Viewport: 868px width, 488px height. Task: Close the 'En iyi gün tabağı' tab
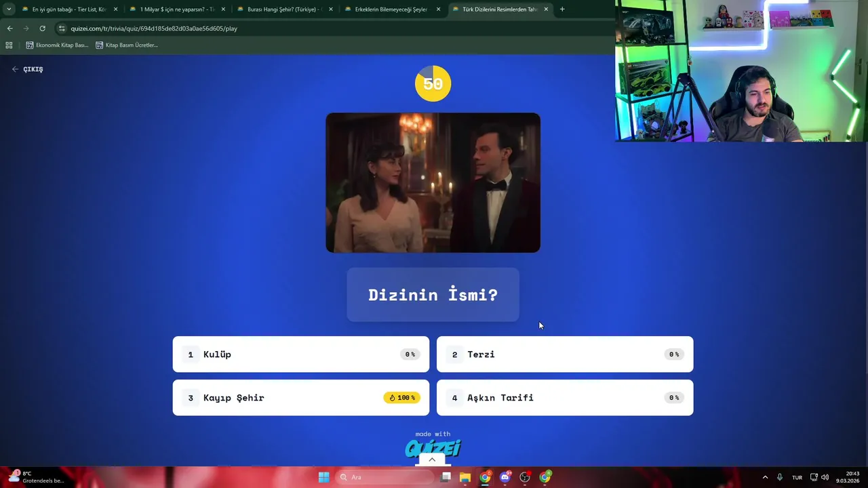click(x=115, y=9)
